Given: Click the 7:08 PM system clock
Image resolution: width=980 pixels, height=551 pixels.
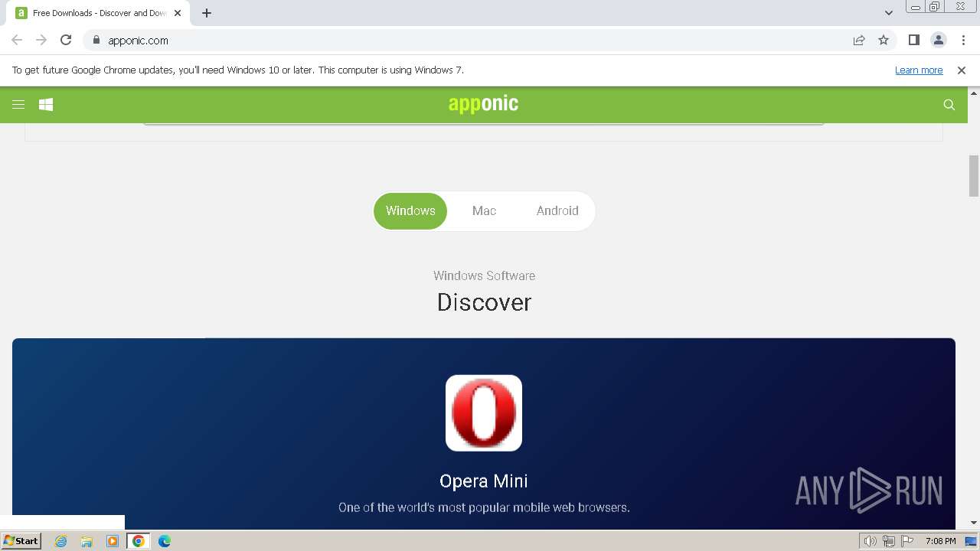Looking at the screenshot, I should [940, 541].
